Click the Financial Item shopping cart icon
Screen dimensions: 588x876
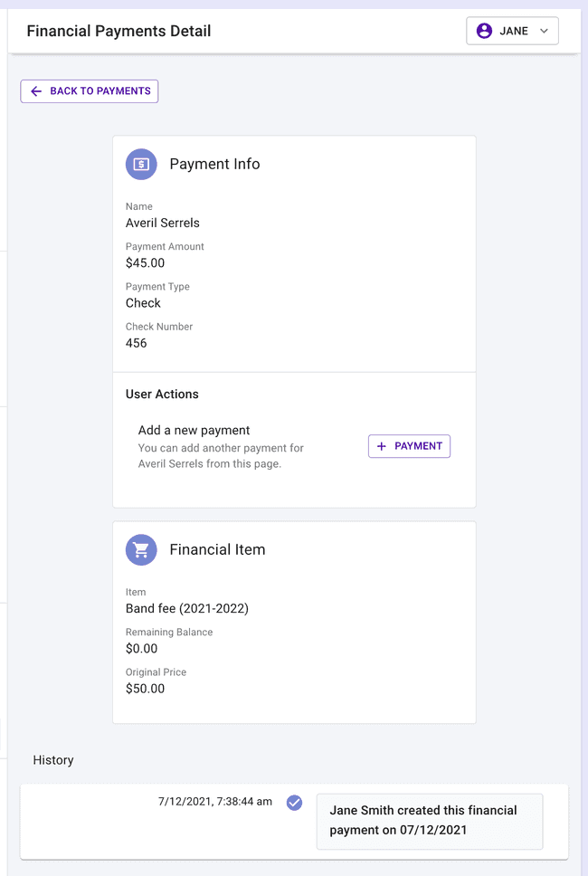point(141,549)
